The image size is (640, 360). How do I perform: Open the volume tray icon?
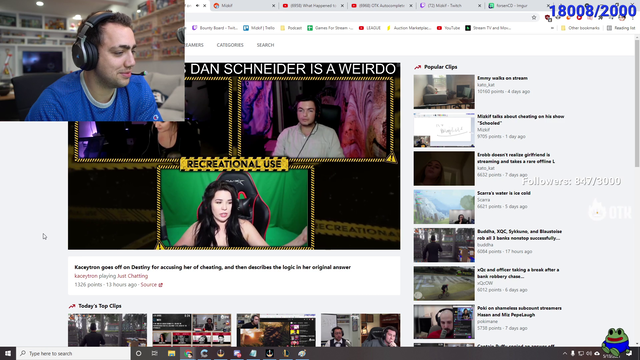tap(589, 353)
